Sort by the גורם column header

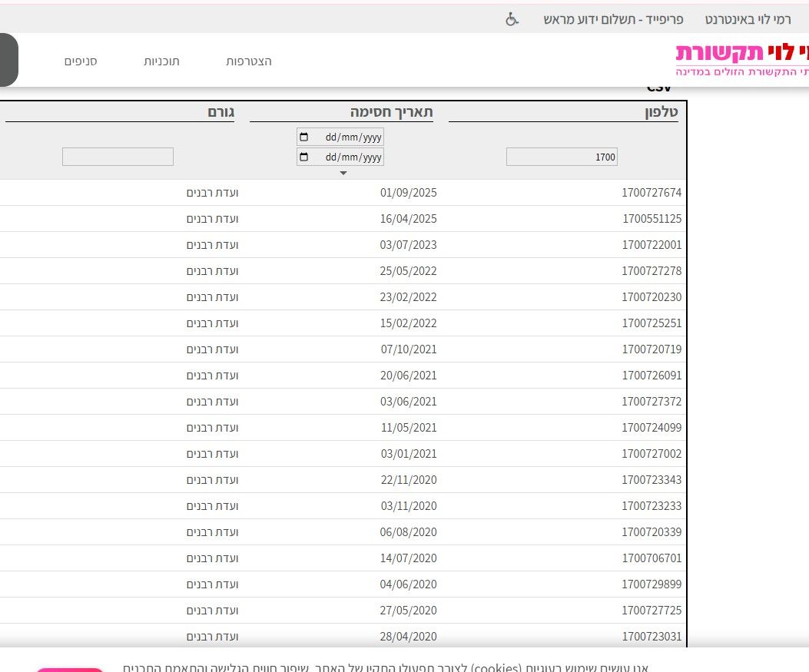point(220,112)
